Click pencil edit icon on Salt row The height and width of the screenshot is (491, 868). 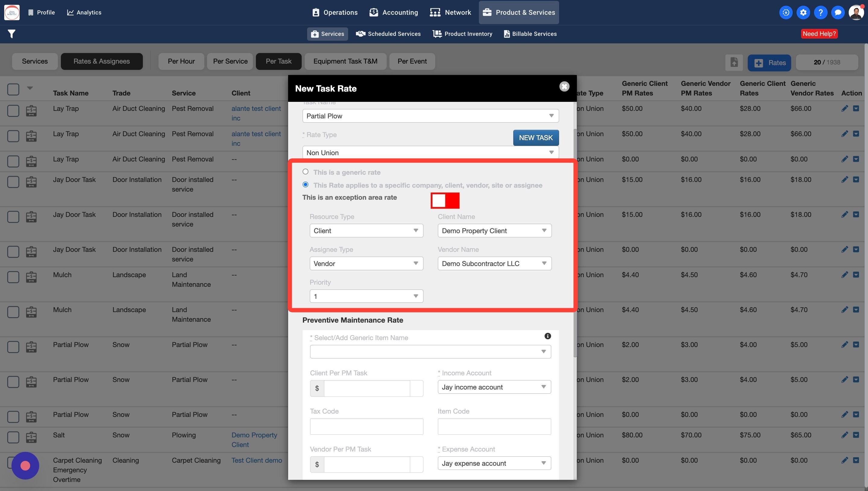(x=844, y=435)
